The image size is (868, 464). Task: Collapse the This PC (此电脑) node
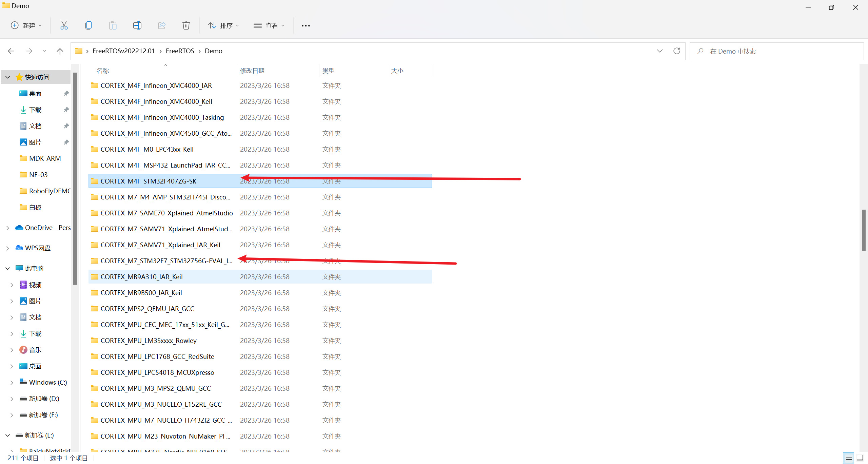8,268
